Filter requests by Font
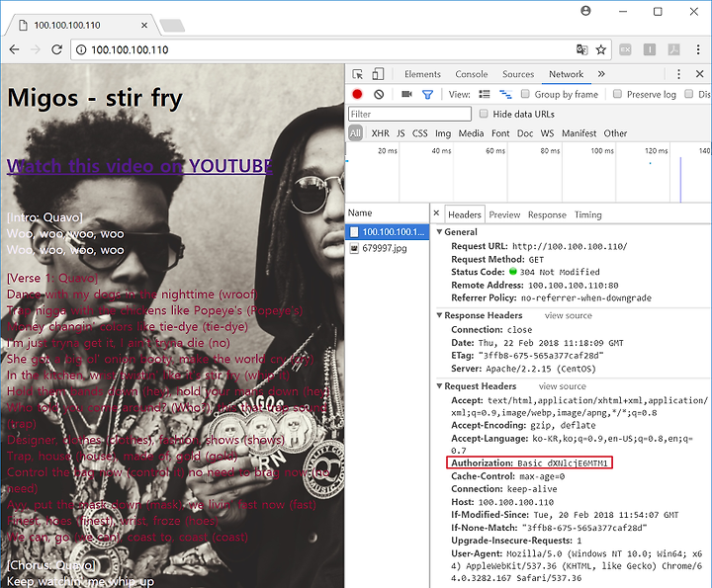Image resolution: width=712 pixels, height=588 pixels. click(500, 133)
